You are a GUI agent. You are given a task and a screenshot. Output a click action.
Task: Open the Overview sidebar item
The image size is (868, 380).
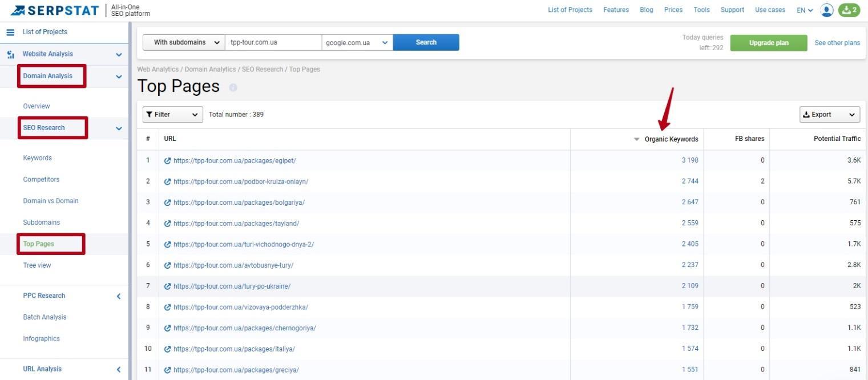37,106
